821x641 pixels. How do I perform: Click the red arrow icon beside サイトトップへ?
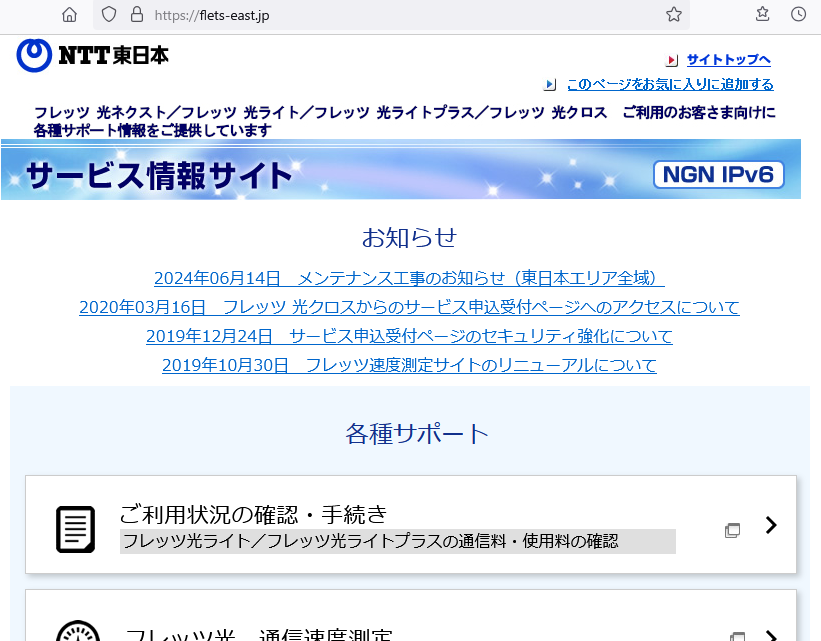pos(672,60)
